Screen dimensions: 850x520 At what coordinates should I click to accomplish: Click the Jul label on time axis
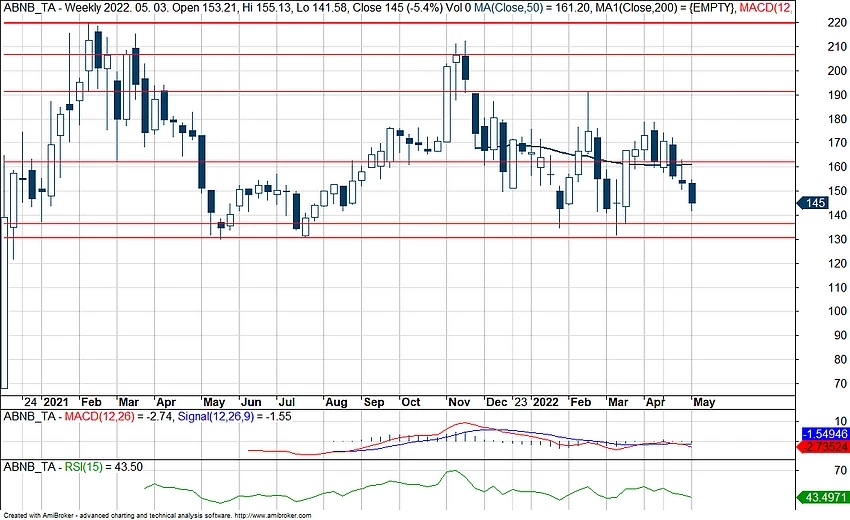286,402
